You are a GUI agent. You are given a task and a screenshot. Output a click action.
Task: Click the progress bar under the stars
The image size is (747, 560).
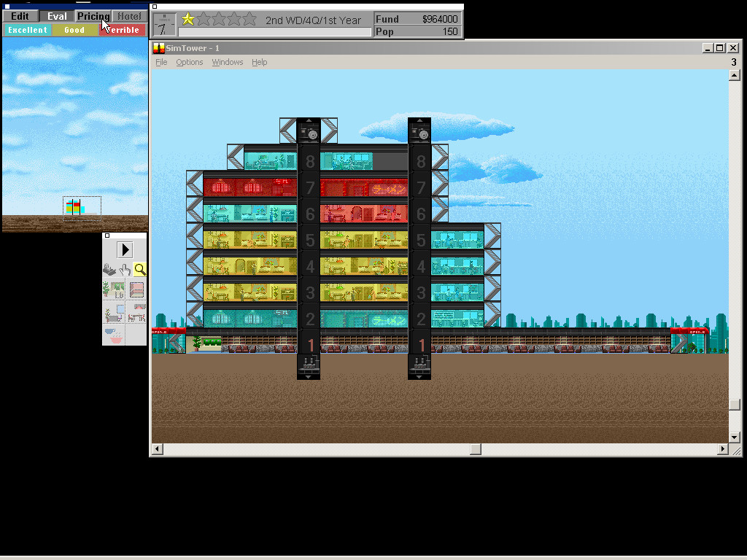point(274,32)
